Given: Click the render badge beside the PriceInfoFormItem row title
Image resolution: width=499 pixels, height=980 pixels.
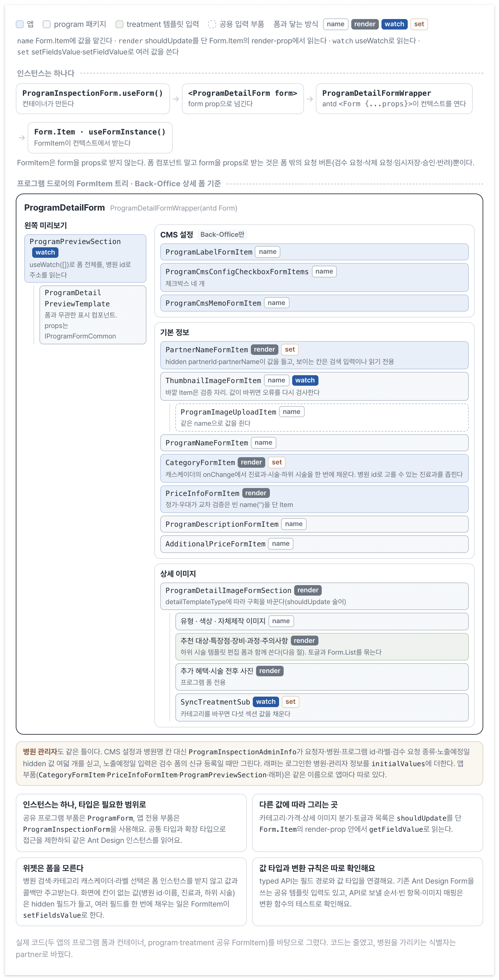Looking at the screenshot, I should click(256, 493).
